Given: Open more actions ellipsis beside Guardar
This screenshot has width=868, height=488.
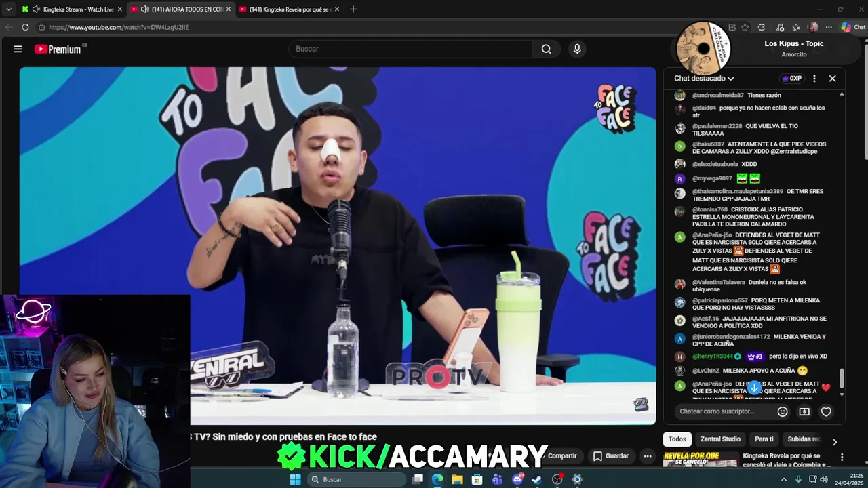Looking at the screenshot, I should tap(648, 456).
